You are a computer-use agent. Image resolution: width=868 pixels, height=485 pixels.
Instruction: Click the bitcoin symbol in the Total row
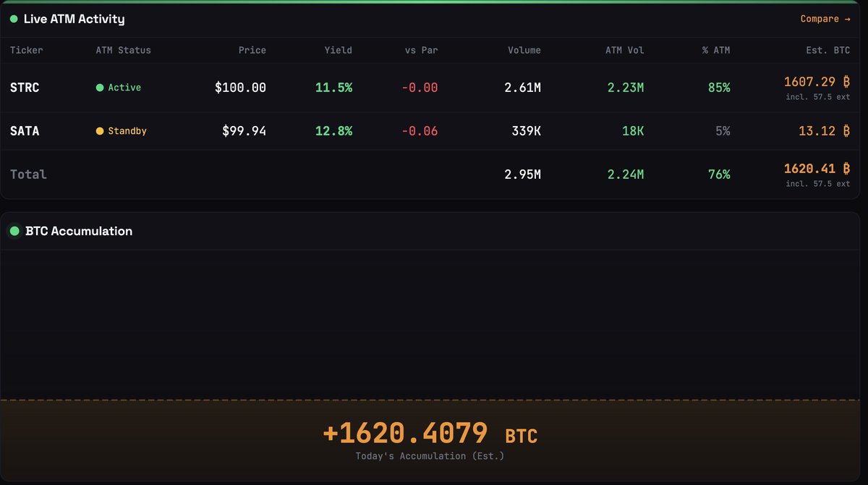click(846, 169)
